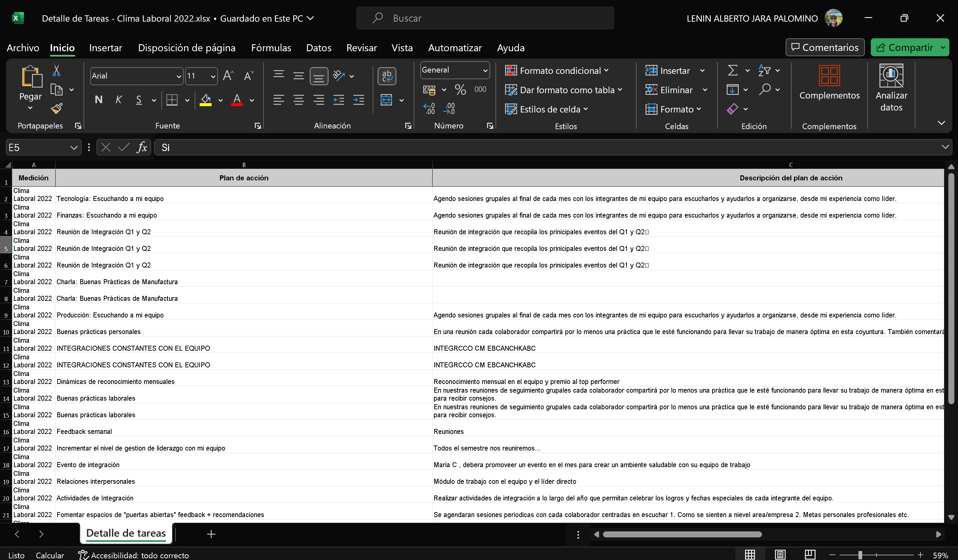
Task: Click the green Compartir button
Action: click(905, 48)
